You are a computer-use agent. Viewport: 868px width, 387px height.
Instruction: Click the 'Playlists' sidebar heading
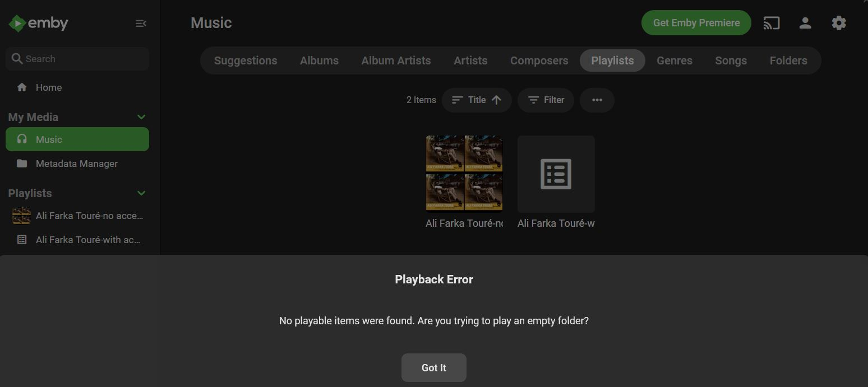pyautogui.click(x=30, y=193)
